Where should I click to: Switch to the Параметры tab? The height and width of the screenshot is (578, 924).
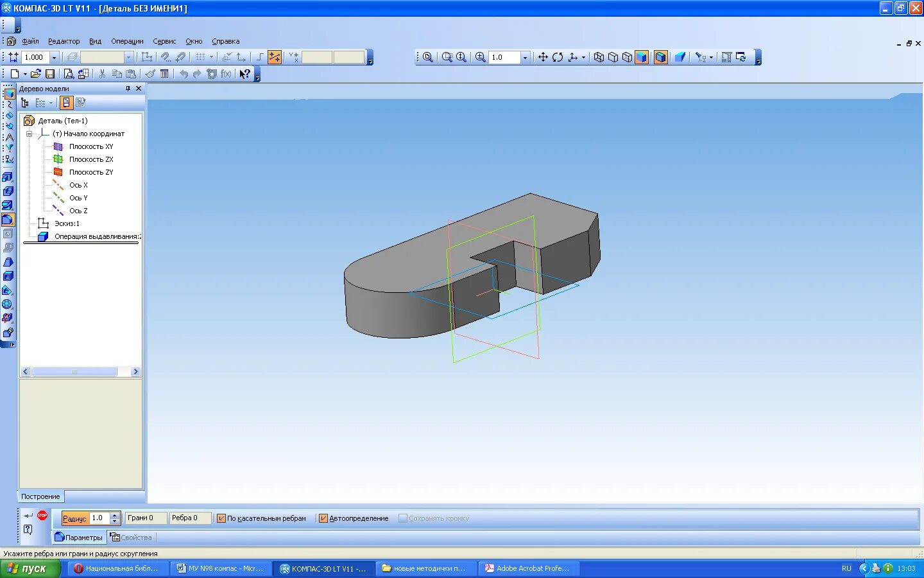(x=80, y=538)
